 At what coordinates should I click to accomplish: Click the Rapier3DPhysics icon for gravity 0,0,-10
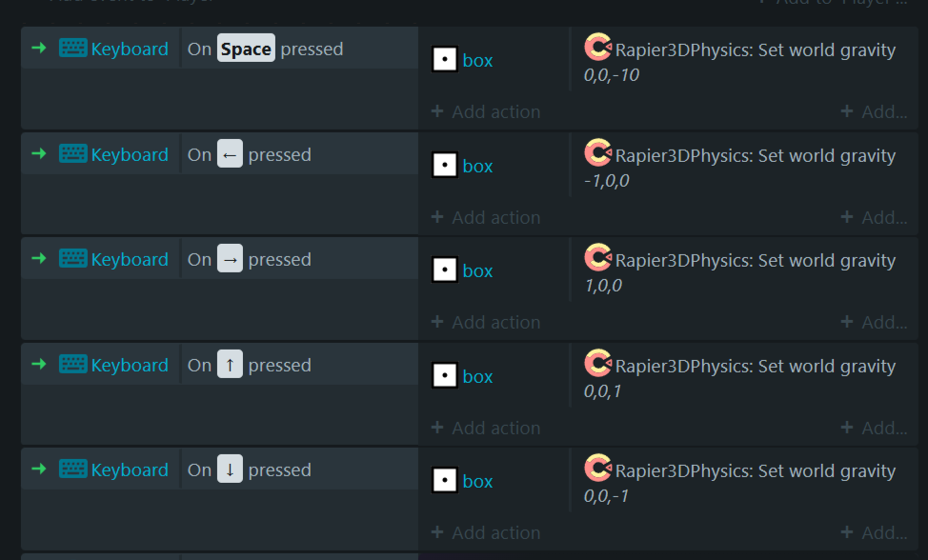[597, 47]
